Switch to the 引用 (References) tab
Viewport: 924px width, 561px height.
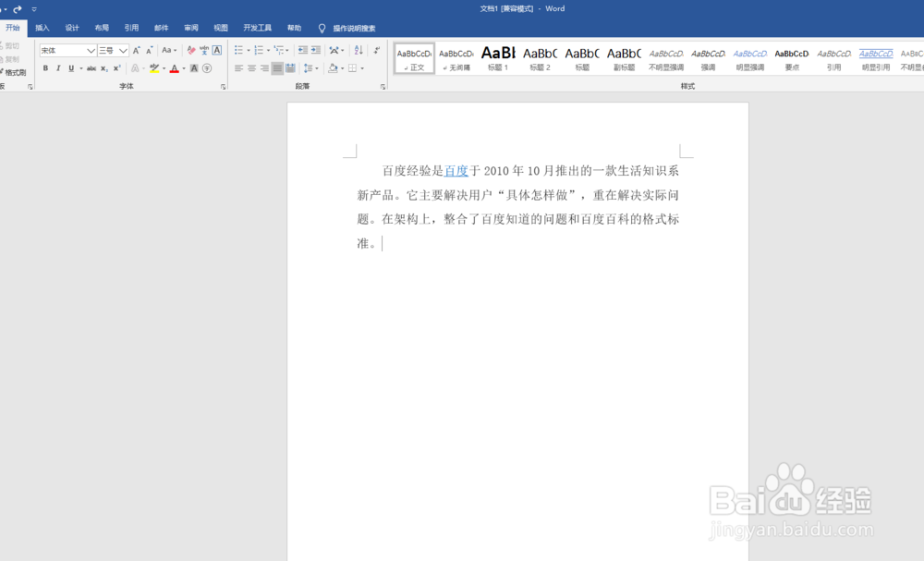[131, 28]
